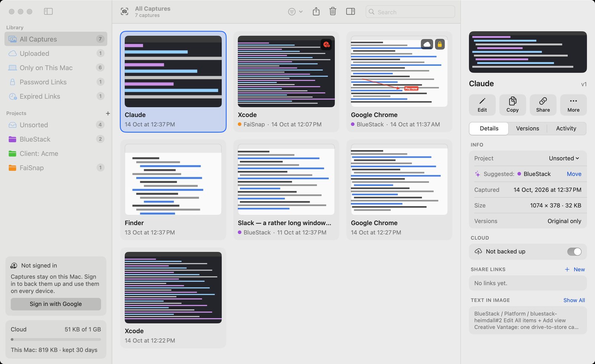Image resolution: width=595 pixels, height=364 pixels.
Task: Click the trash delete icon
Action: tap(333, 12)
